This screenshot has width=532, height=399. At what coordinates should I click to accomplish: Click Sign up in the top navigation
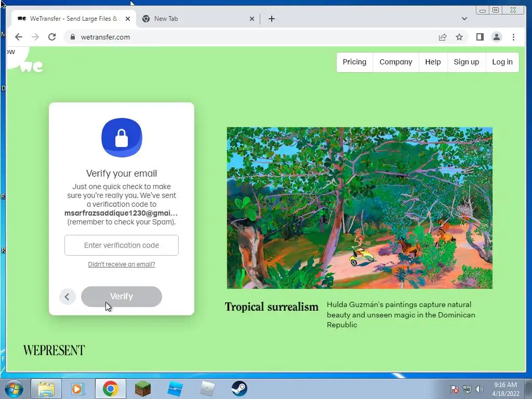click(467, 62)
